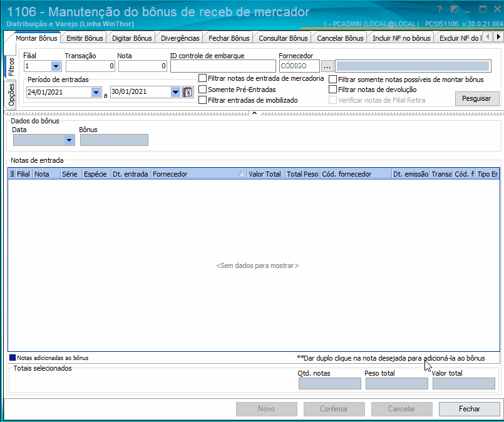The image size is (504, 422).
Task: Enable Filtrar somente notas possíveis de montar bônus
Action: [x=332, y=79]
